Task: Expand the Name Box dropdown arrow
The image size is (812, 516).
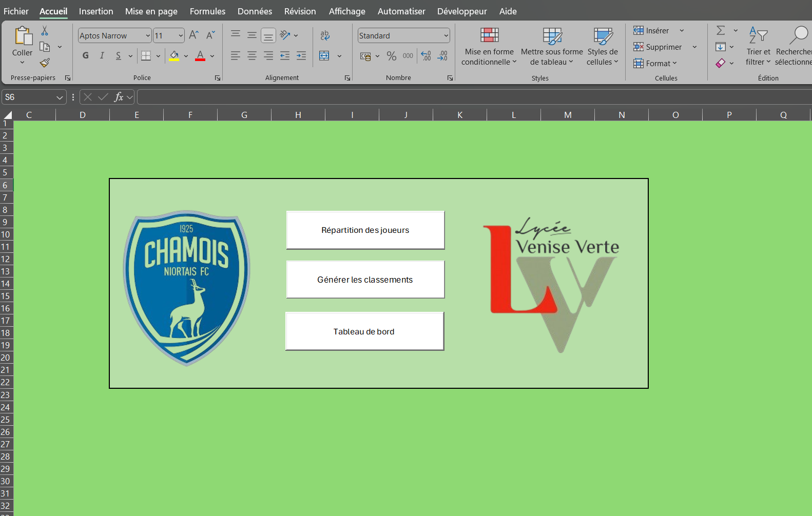Action: (x=60, y=97)
